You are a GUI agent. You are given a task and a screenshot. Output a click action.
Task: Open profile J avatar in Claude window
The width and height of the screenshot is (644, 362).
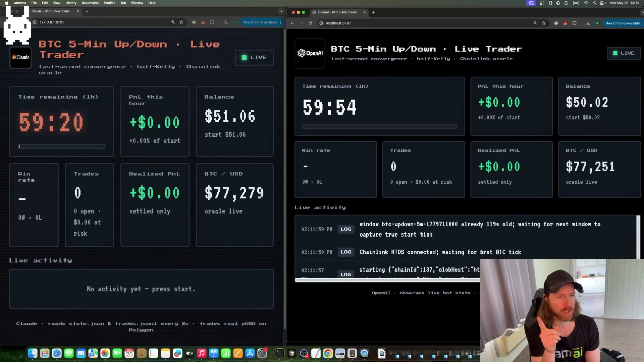[235, 22]
